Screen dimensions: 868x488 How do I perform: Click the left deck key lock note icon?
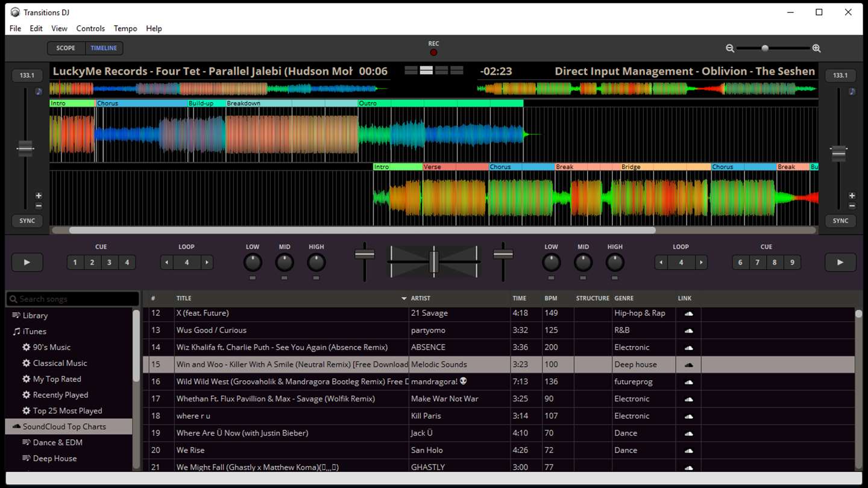[x=39, y=92]
